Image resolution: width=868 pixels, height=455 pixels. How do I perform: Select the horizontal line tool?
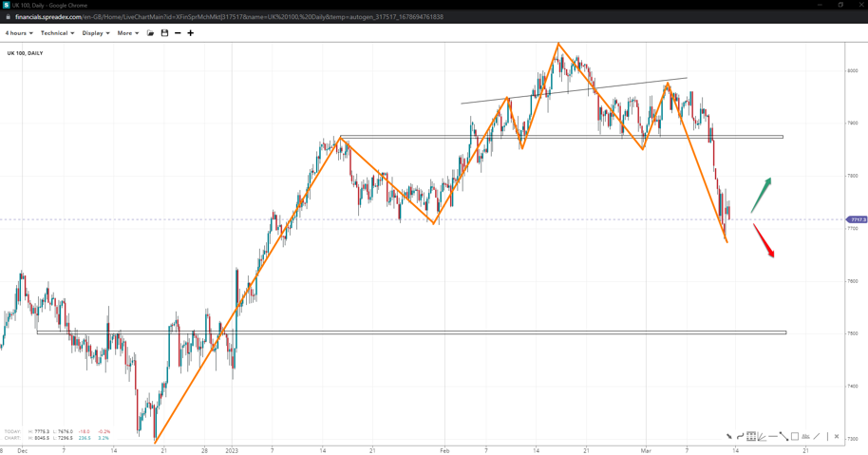[x=773, y=437]
